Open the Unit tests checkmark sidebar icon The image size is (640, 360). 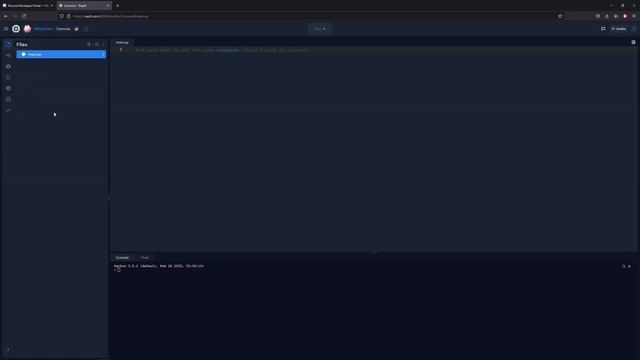tap(8, 110)
